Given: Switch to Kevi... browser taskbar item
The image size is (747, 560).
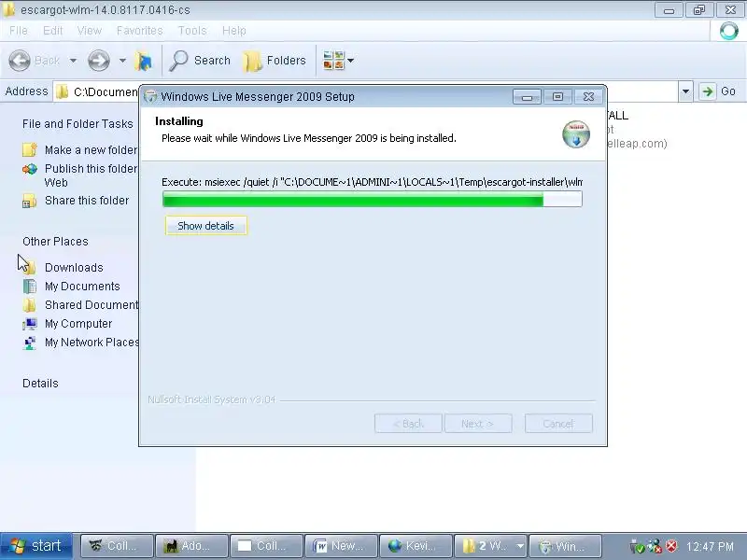Looking at the screenshot, I should [416, 546].
